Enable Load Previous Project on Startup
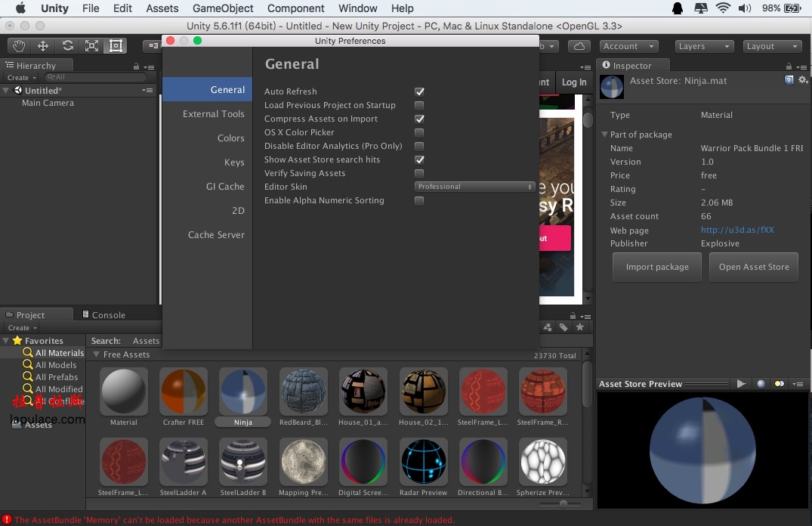The height and width of the screenshot is (526, 812). [419, 105]
